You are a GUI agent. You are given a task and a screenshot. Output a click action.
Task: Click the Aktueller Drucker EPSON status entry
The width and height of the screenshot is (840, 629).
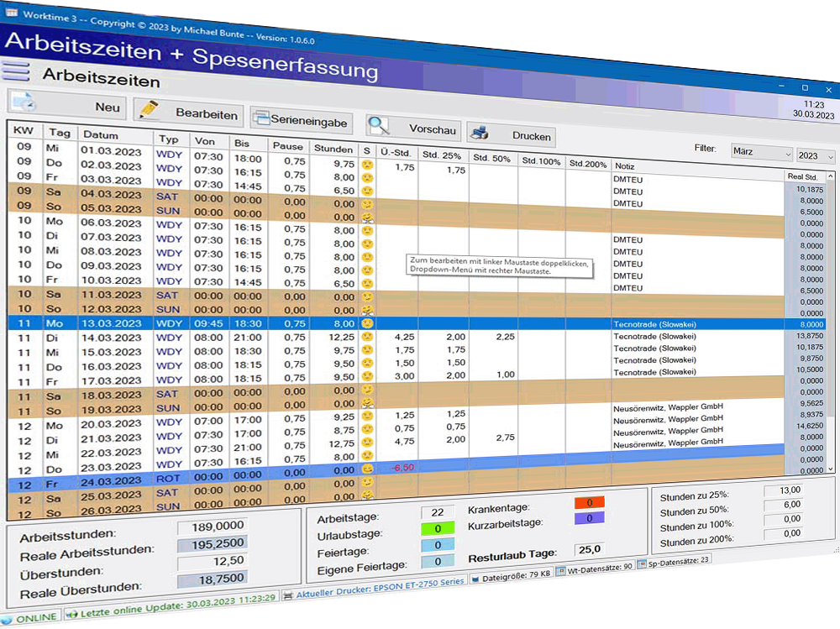click(374, 588)
